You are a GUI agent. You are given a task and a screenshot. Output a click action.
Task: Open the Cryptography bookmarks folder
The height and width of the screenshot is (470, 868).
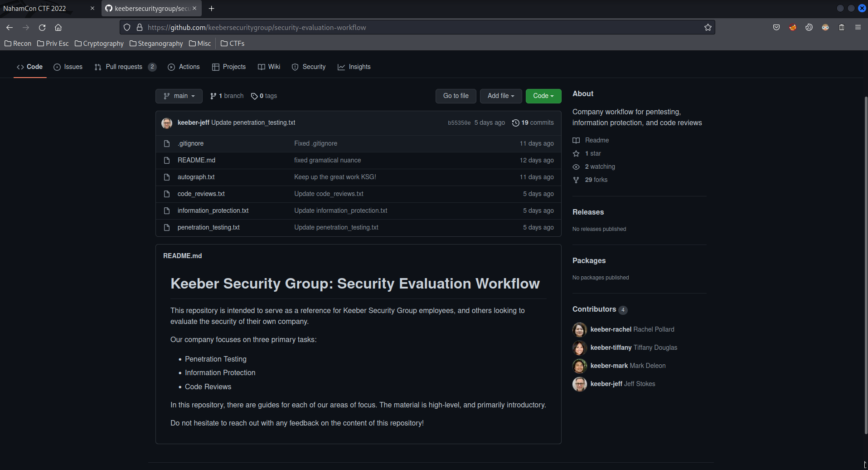click(x=99, y=44)
